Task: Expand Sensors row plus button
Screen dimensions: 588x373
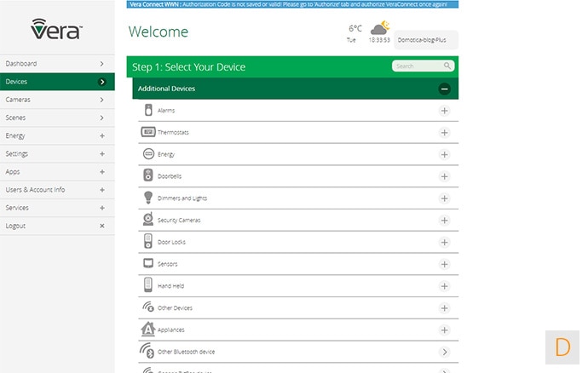Action: (444, 264)
